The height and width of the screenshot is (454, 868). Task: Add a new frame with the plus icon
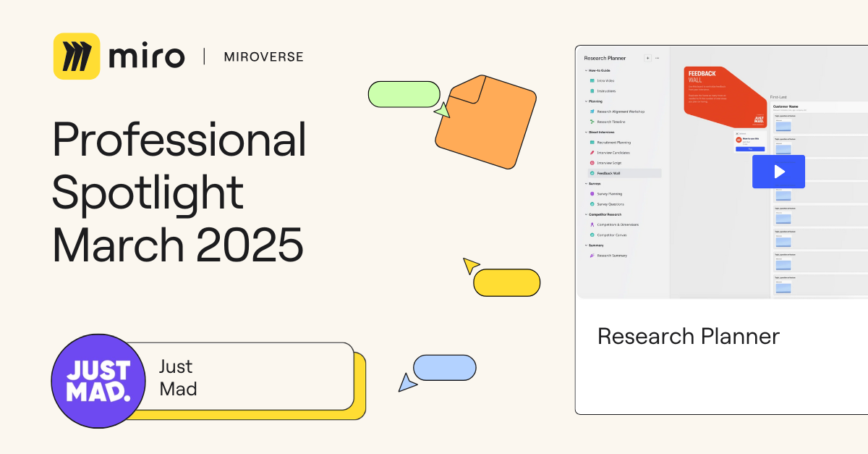[647, 58]
